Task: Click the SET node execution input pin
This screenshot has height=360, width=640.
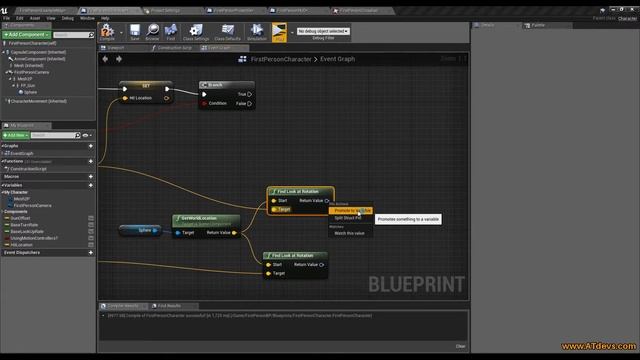Action: coord(125,89)
